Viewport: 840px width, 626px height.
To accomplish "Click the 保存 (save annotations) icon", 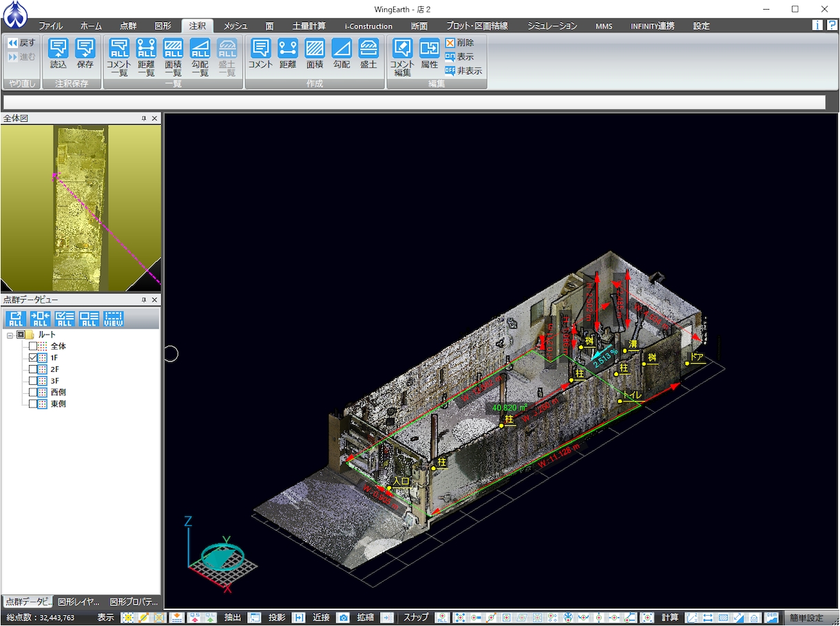I will (x=85, y=54).
